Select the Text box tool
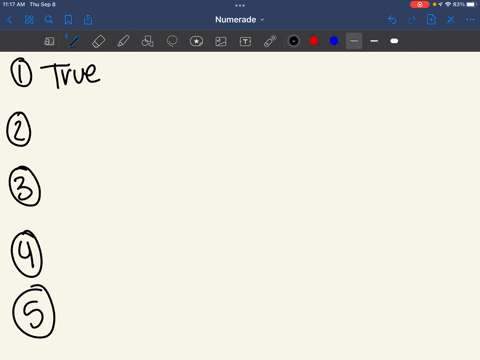The image size is (480, 360). [245, 41]
